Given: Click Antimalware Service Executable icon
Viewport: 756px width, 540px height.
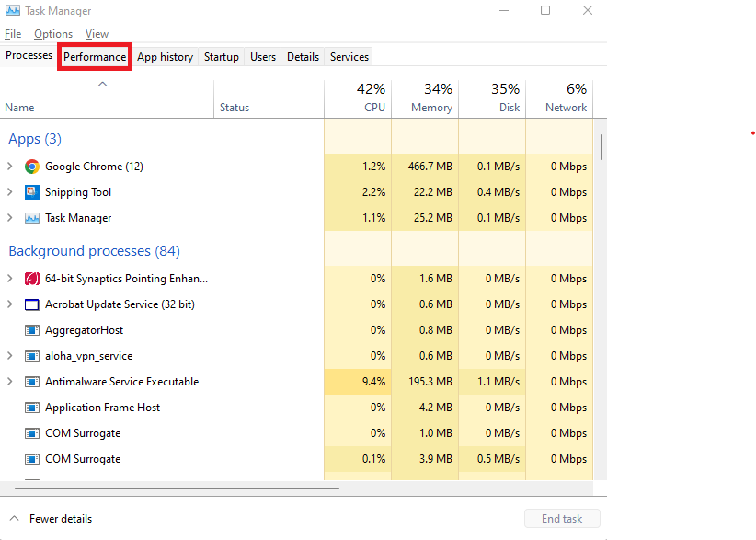Looking at the screenshot, I should pyautogui.click(x=32, y=382).
